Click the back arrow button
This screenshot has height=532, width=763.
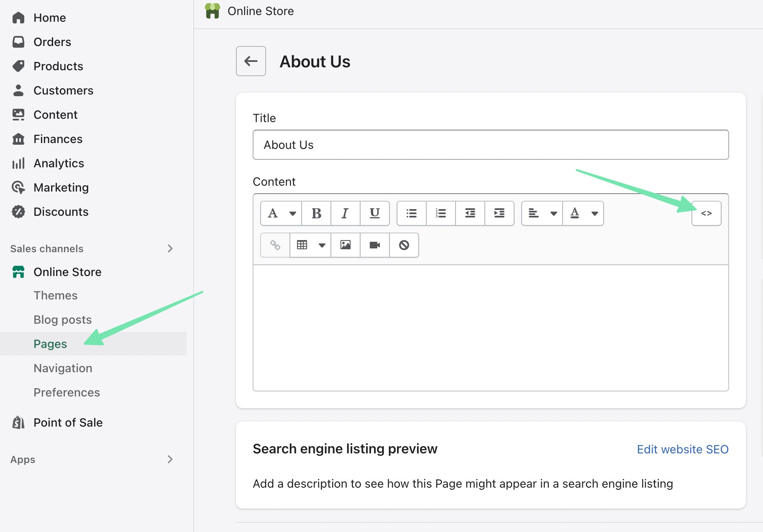point(251,61)
